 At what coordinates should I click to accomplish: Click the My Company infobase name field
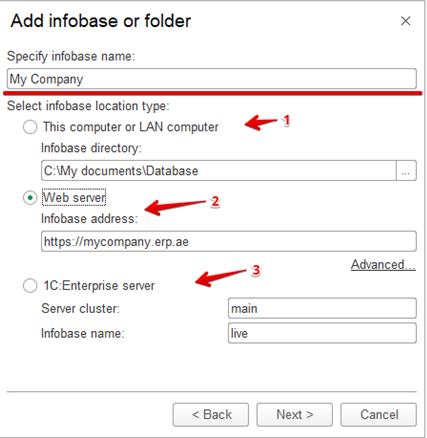point(211,79)
